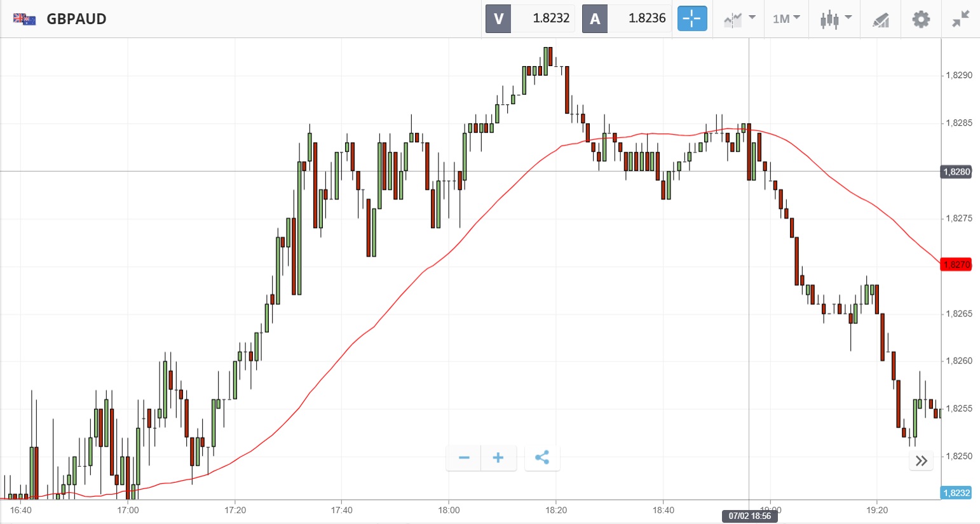Click the GBPAUD instrument name
The width and height of the screenshot is (980, 524).
tap(76, 19)
